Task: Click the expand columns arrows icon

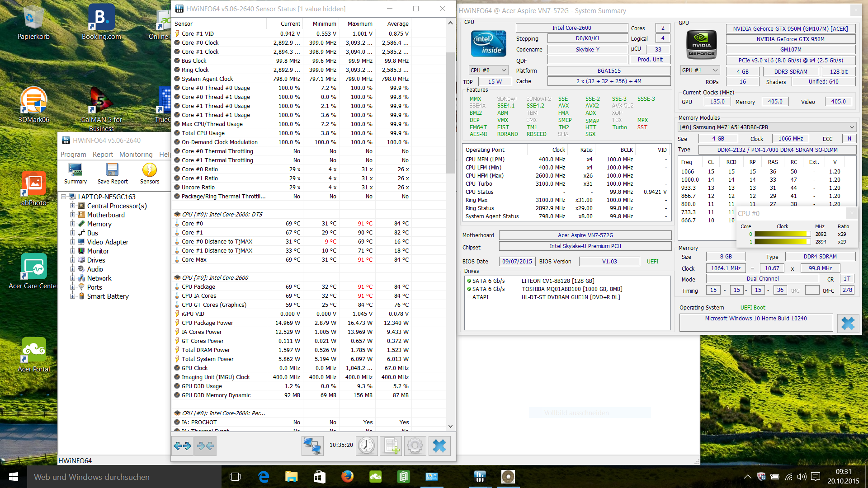Action: [183, 446]
